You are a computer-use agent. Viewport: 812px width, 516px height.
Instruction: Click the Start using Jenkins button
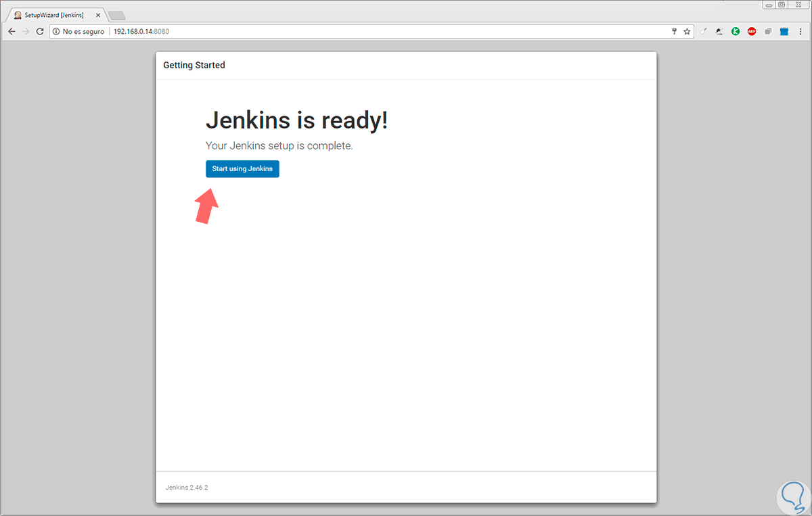click(x=242, y=168)
